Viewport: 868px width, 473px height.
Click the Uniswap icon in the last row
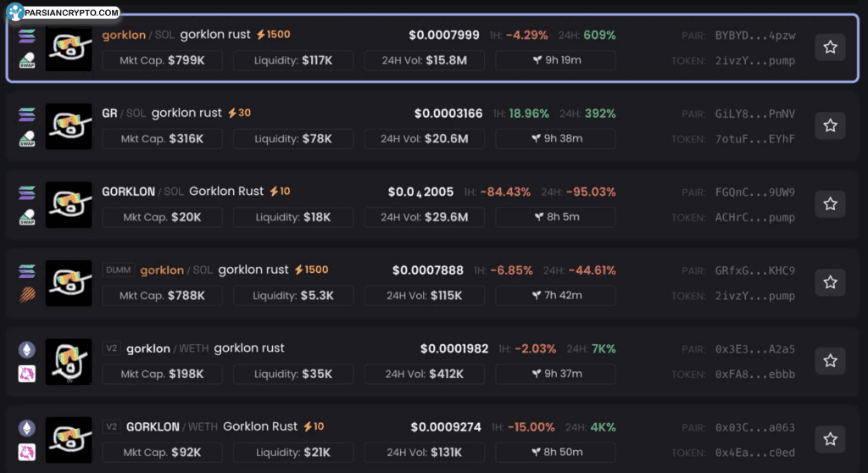[26, 452]
